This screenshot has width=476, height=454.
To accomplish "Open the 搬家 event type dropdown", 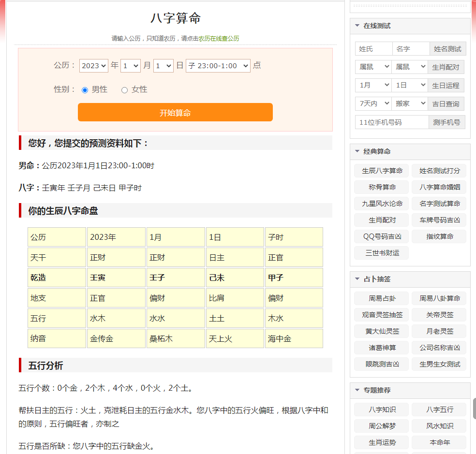I will [409, 103].
